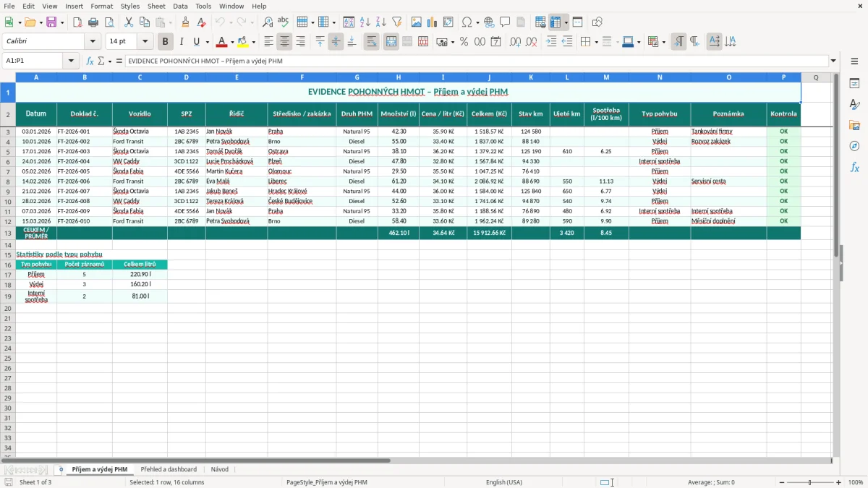Switch to Přehled a dashboard sheet tab

[x=169, y=469]
